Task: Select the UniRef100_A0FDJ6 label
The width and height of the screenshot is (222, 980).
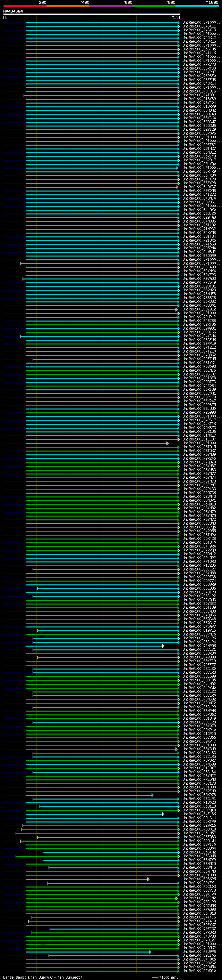Action: click(x=199, y=92)
